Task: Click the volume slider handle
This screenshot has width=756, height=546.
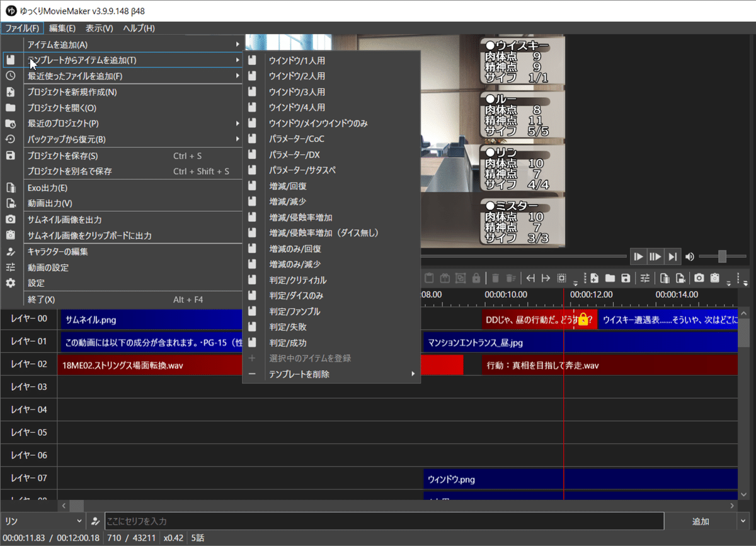Action: pyautogui.click(x=722, y=257)
